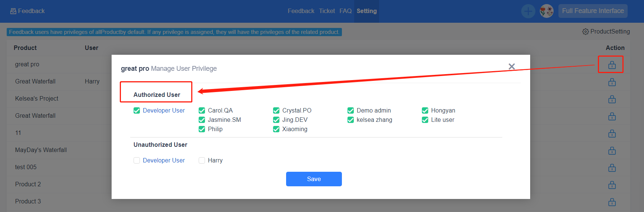
Task: Check the Harry unauthorized user checkbox
Action: tap(202, 161)
